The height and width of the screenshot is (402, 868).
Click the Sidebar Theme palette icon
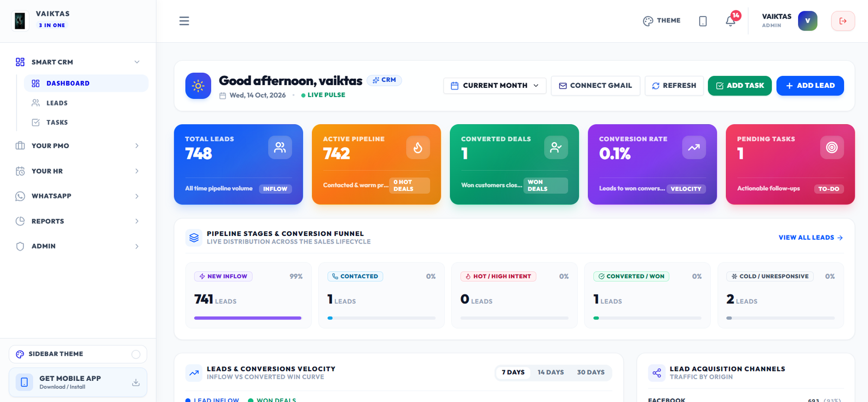[x=20, y=354]
